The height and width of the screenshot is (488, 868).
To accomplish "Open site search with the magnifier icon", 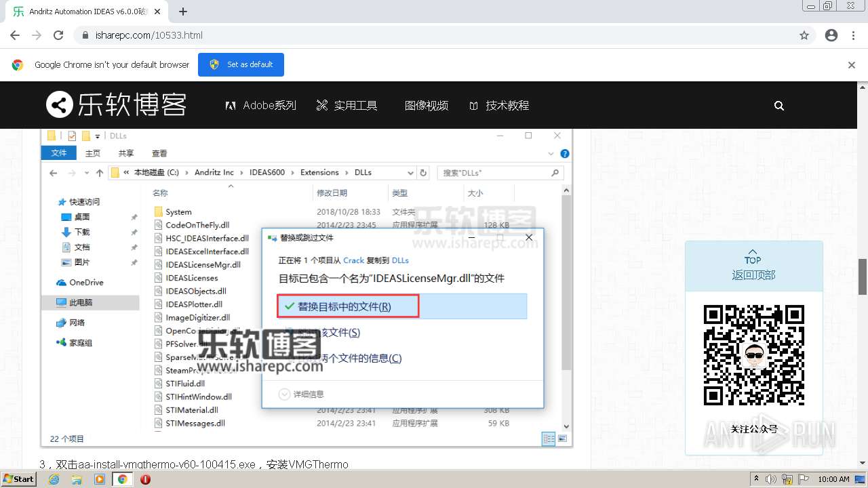I will click(779, 105).
